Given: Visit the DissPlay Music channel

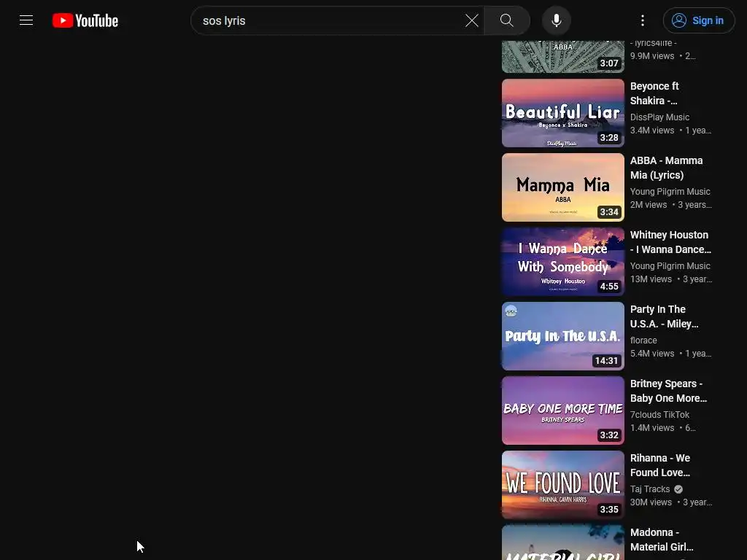Looking at the screenshot, I should click(x=659, y=117).
